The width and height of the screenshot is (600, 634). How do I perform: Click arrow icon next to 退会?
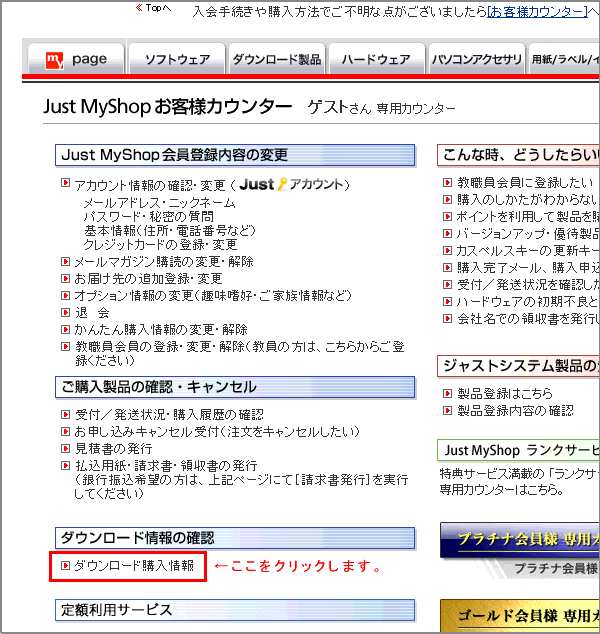click(x=66, y=313)
